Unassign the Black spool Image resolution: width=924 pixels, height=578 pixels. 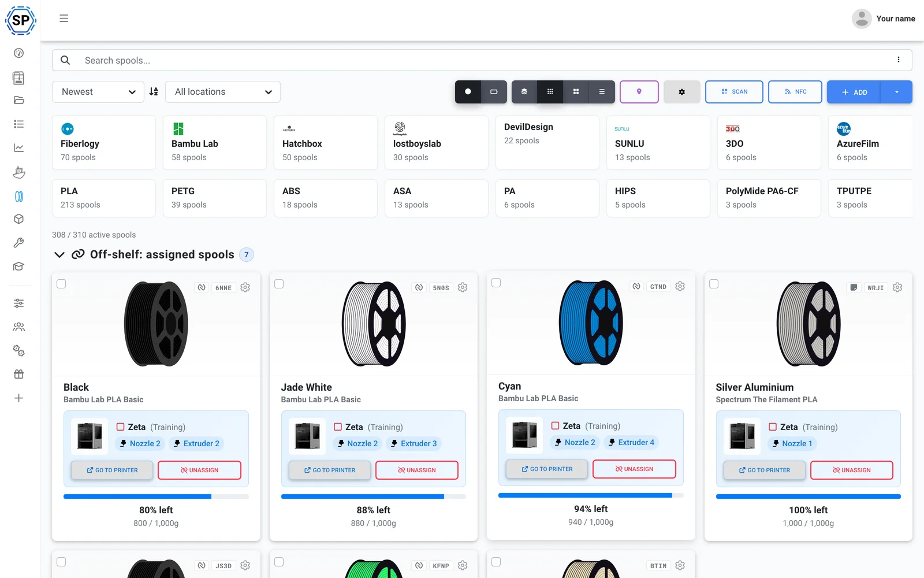[199, 470]
